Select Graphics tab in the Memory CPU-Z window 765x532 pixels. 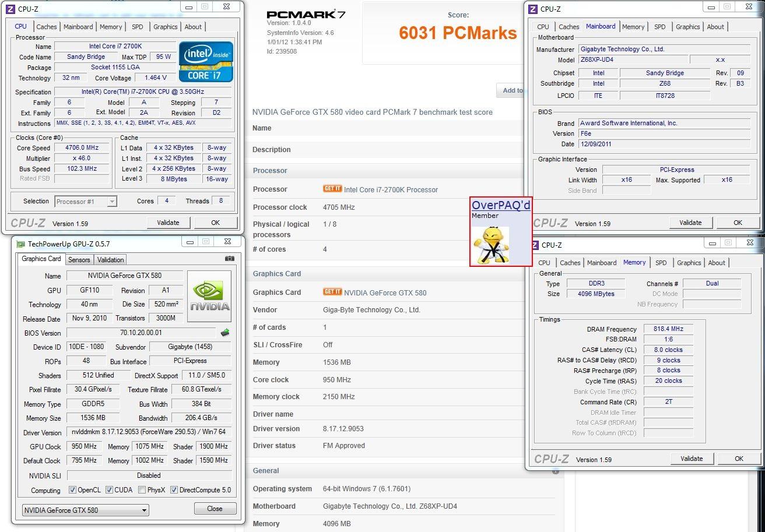[689, 263]
